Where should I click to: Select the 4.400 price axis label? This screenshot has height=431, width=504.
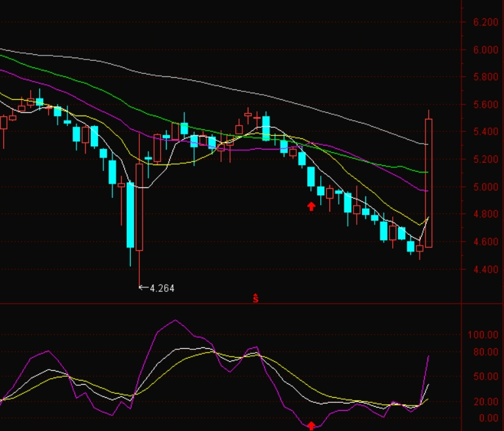pyautogui.click(x=486, y=269)
